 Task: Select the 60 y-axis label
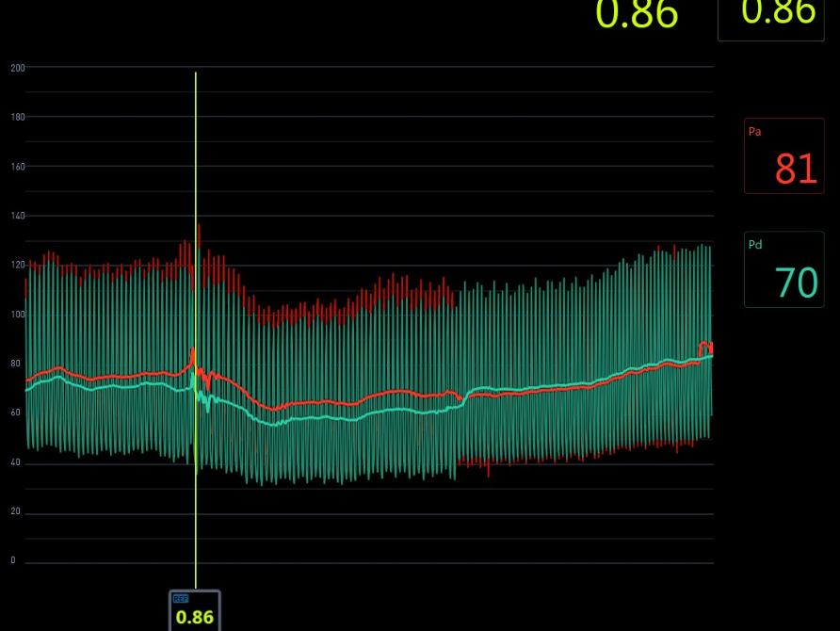[15, 413]
